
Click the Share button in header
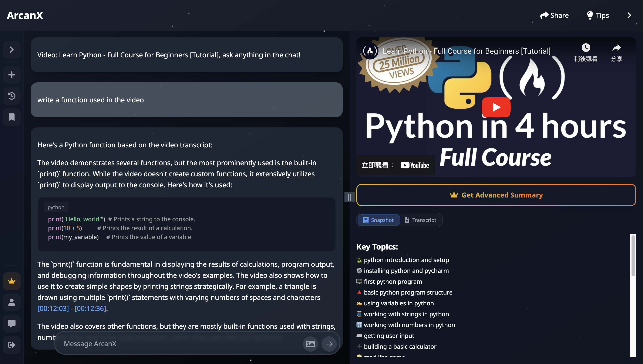554,16
